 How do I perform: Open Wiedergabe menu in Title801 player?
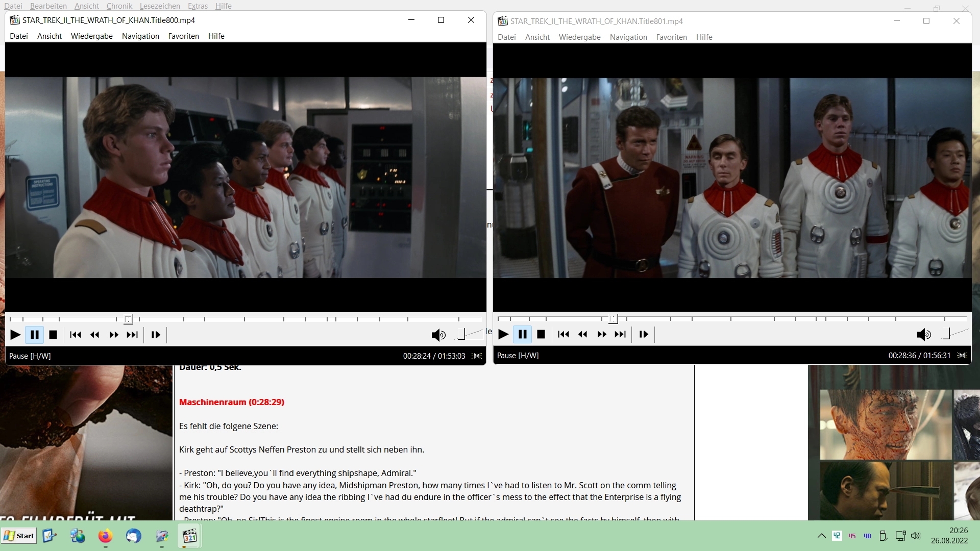point(580,37)
